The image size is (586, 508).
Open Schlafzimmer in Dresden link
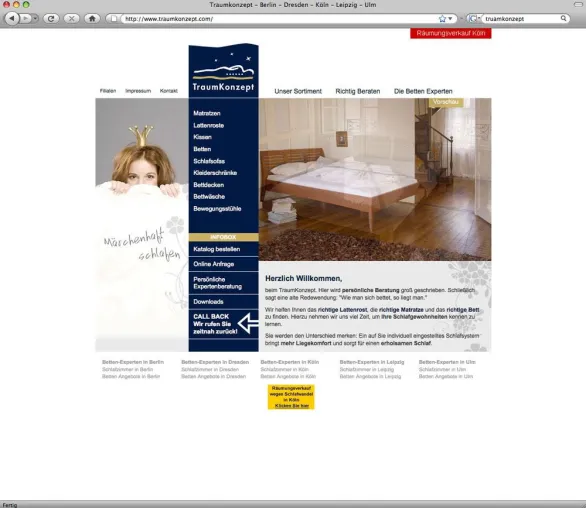(x=210, y=369)
